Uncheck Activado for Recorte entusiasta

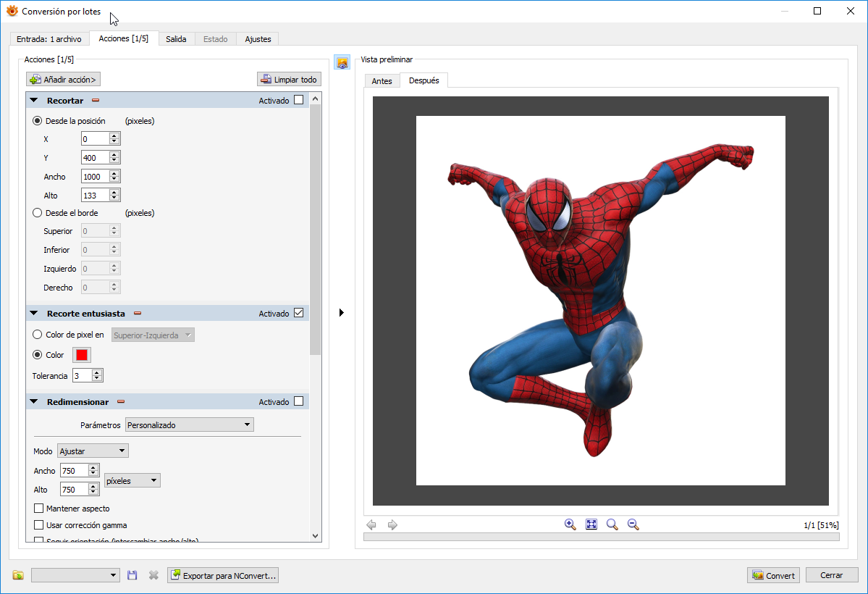click(x=298, y=314)
